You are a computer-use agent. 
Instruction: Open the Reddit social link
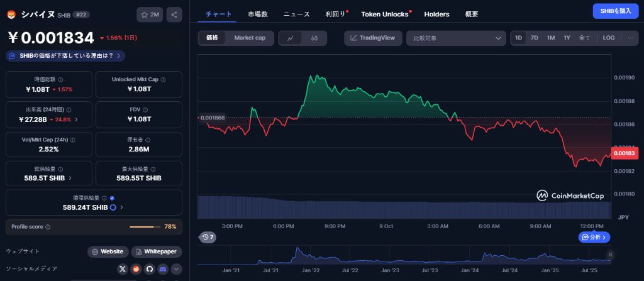136,269
